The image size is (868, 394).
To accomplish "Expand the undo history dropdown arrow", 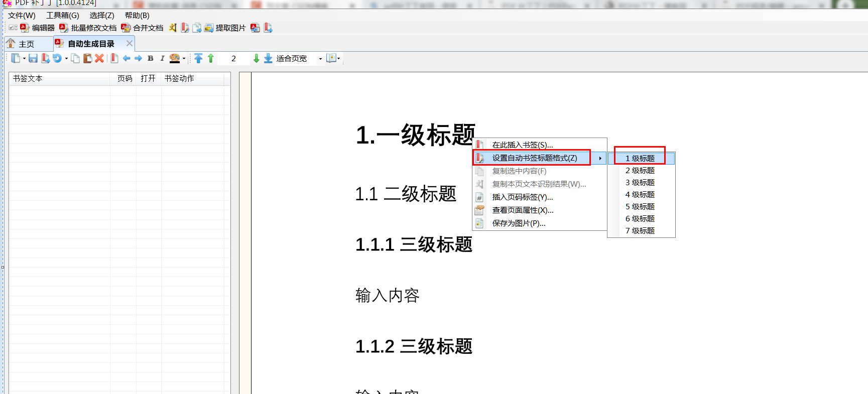I will (x=66, y=59).
